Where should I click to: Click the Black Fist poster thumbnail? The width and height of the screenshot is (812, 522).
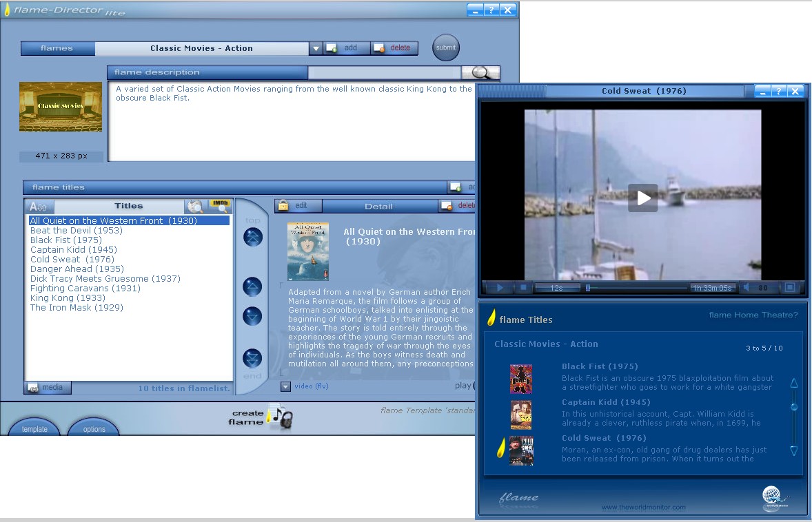tap(521, 379)
